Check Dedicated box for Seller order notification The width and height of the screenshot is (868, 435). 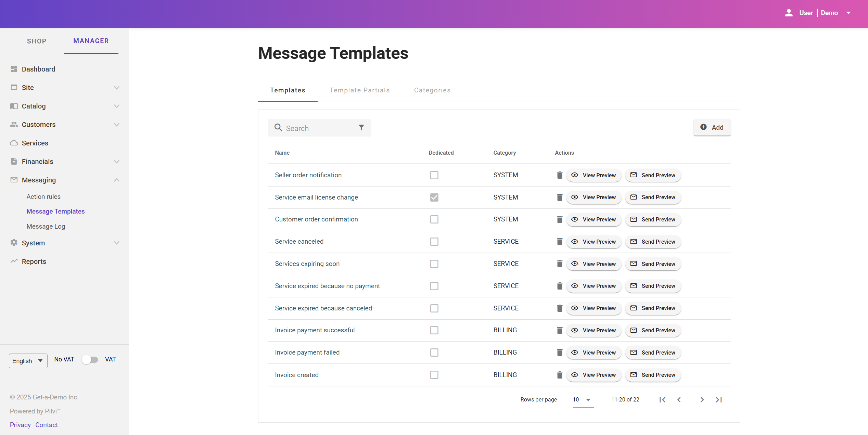pos(434,175)
